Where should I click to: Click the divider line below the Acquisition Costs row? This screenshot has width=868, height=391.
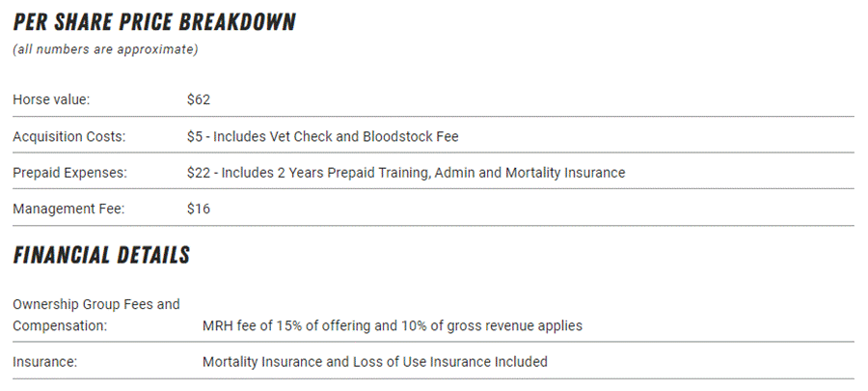(433, 153)
